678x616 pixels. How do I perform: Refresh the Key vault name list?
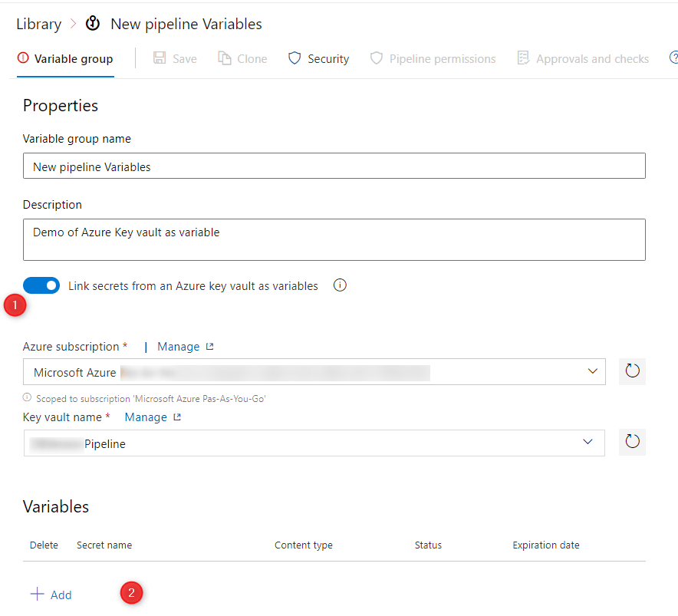632,442
